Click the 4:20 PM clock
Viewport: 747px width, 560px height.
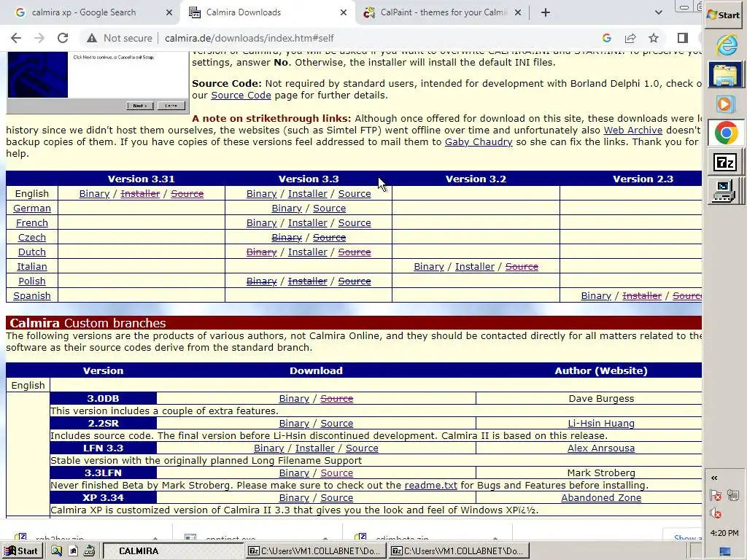pyautogui.click(x=724, y=533)
